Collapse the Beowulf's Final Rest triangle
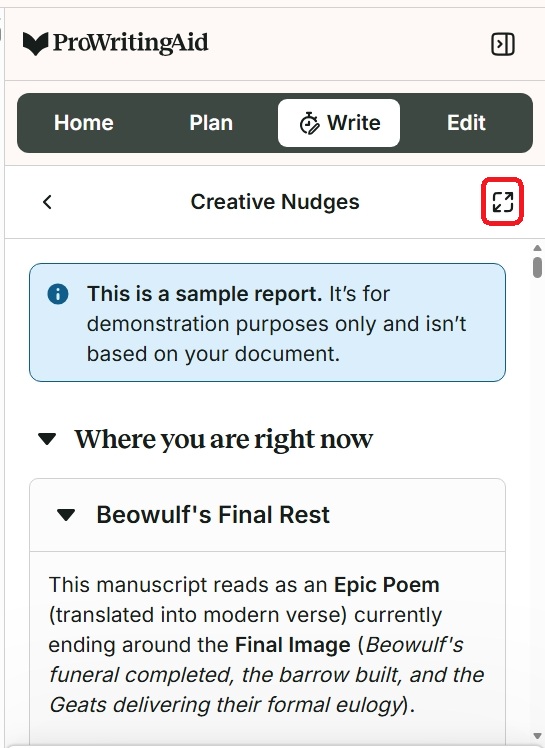The width and height of the screenshot is (545, 748). 65,515
